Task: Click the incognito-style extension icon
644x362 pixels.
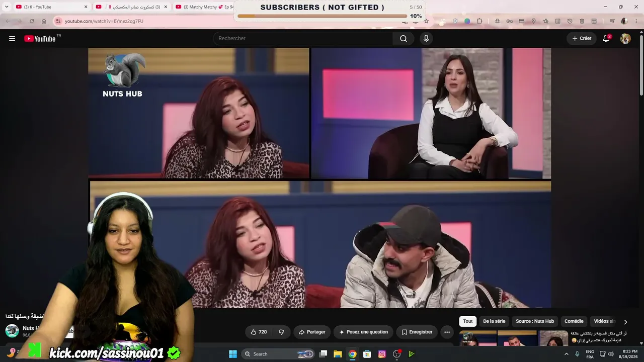Action: [497, 21]
